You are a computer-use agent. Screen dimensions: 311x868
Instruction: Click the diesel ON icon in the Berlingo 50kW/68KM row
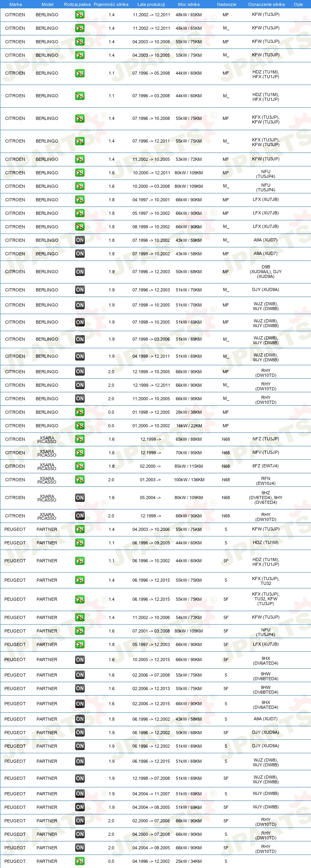pyautogui.click(x=80, y=272)
